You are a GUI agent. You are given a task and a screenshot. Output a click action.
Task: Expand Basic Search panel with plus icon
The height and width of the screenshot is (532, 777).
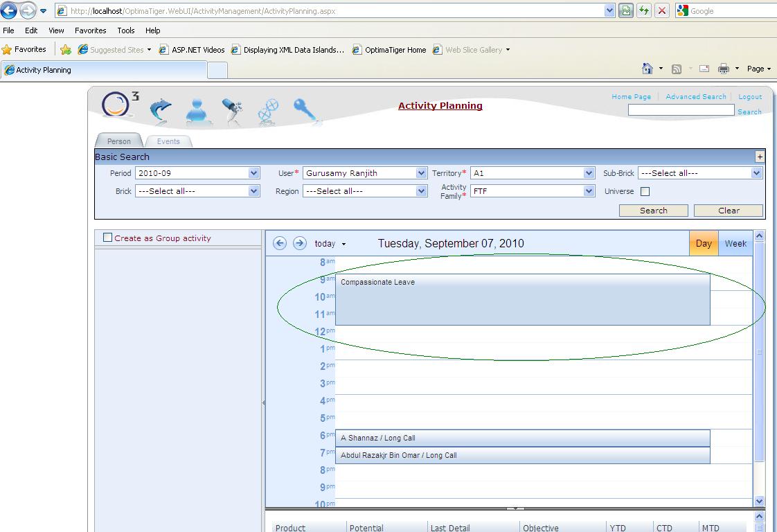(760, 157)
